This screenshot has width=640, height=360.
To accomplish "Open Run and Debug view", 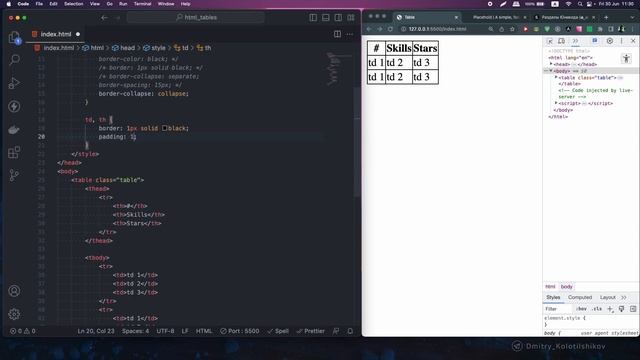I will coord(14,83).
